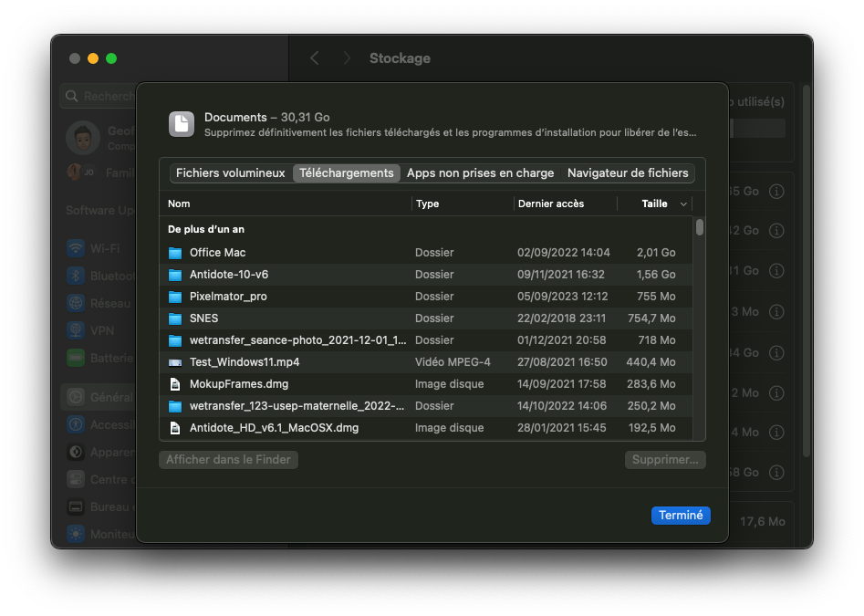Click the info icon beside "2 Go"
The height and width of the screenshot is (616, 864).
pos(776,230)
